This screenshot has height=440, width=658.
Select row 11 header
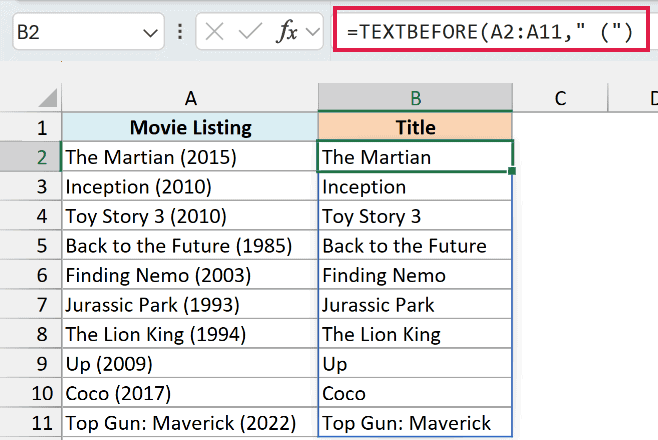[x=31, y=423]
